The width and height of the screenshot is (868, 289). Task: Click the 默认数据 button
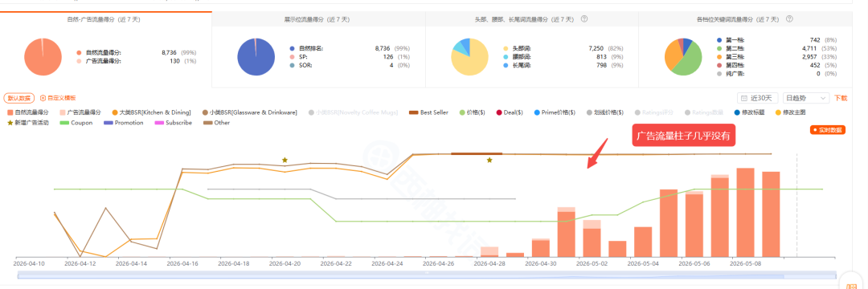point(19,98)
